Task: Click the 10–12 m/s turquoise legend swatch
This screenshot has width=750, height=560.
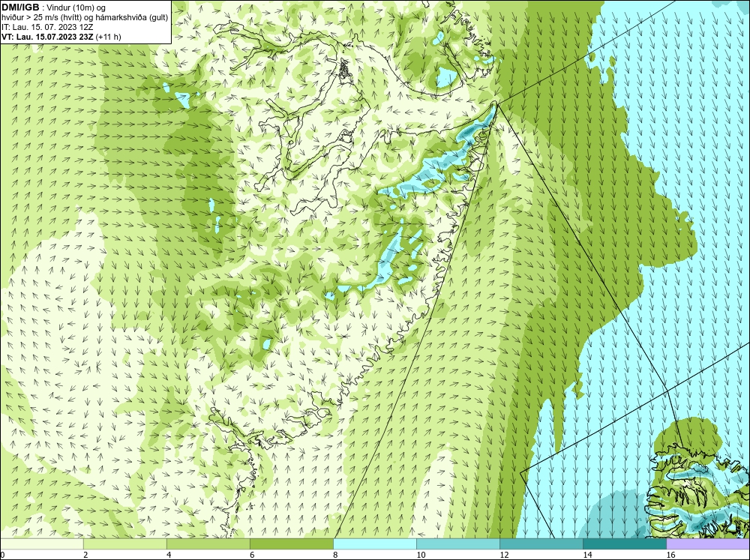Action: pyautogui.click(x=457, y=544)
